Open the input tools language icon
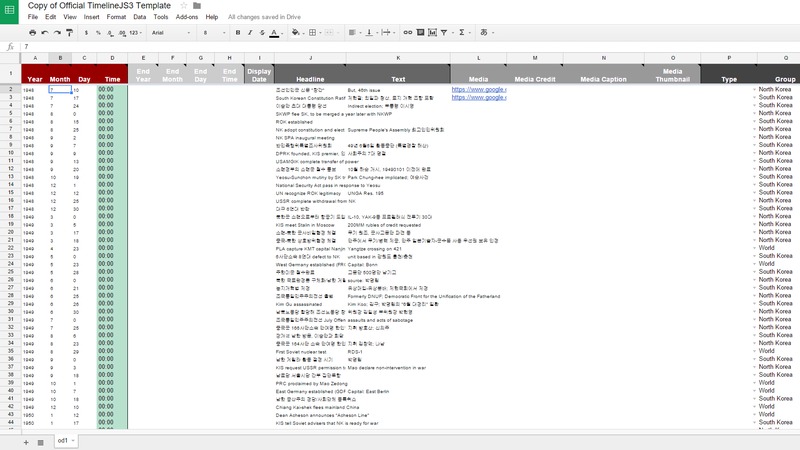This screenshot has width=800, height=450. 484,33
